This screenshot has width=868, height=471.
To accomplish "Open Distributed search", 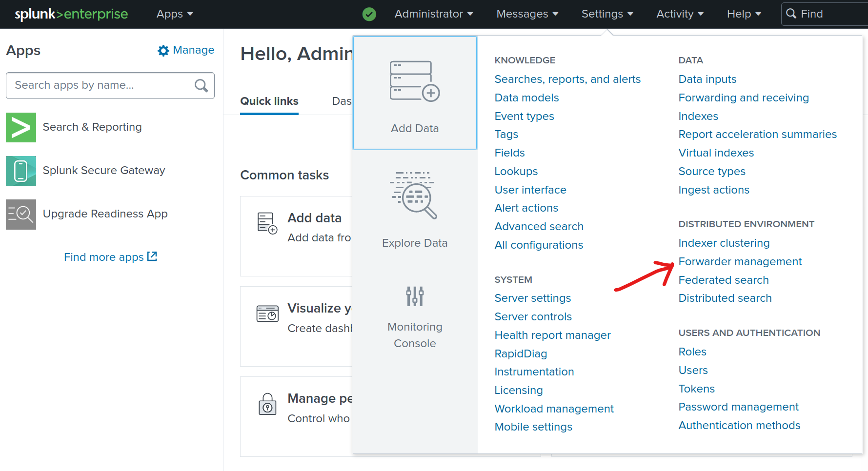I will [725, 298].
